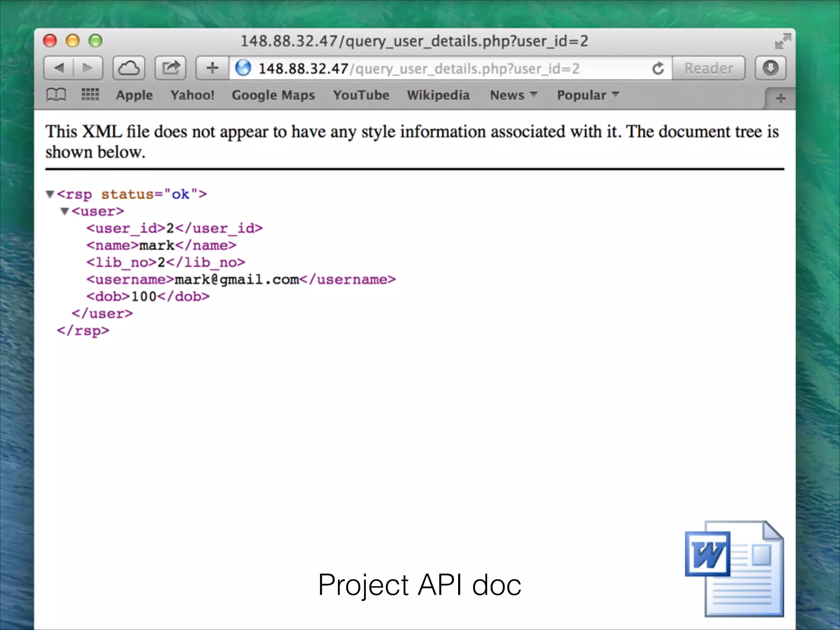The image size is (840, 630).
Task: Click the username mark@gmail.com line
Action: pos(241,279)
